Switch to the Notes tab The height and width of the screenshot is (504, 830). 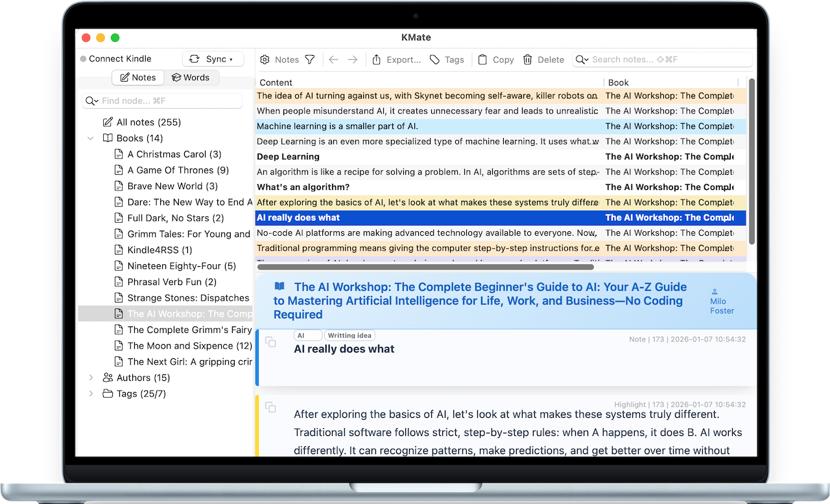(x=137, y=77)
